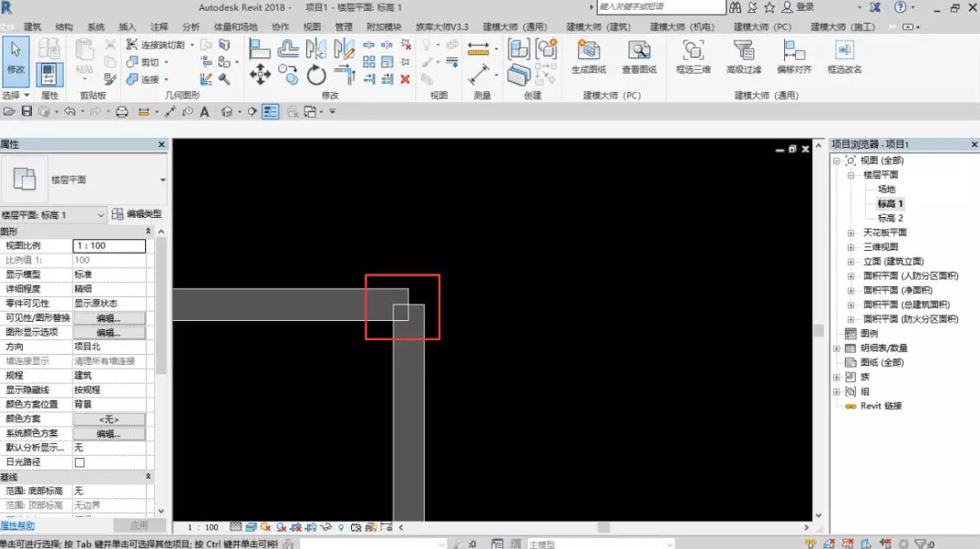
Task: Open the 建筑 ribbon tab
Action: coord(33,26)
